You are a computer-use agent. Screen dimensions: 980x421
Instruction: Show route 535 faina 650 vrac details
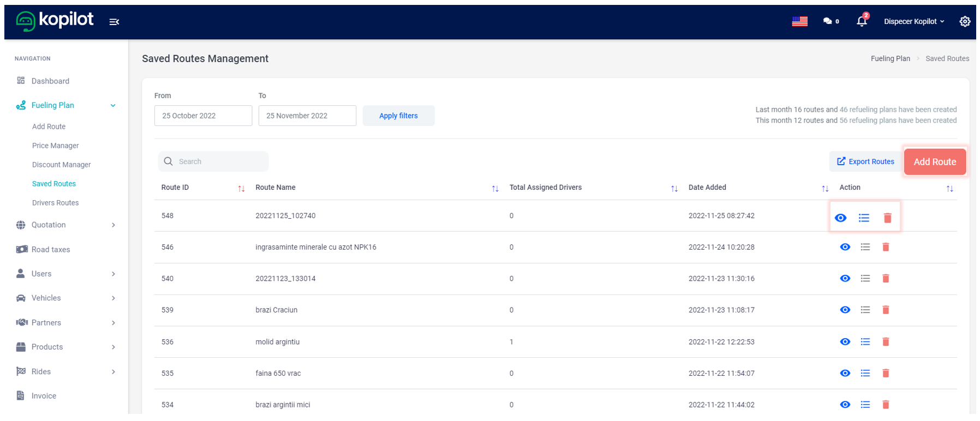tap(845, 374)
